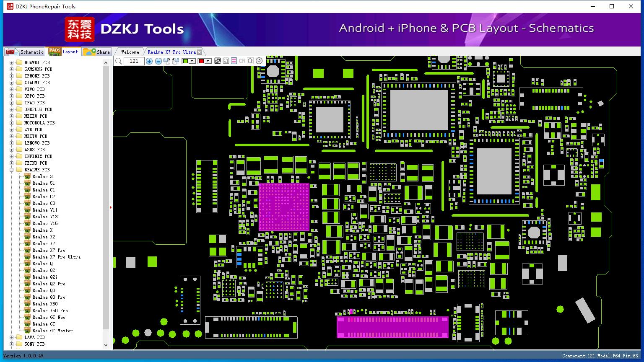Click the circular reset view icon

(259, 61)
